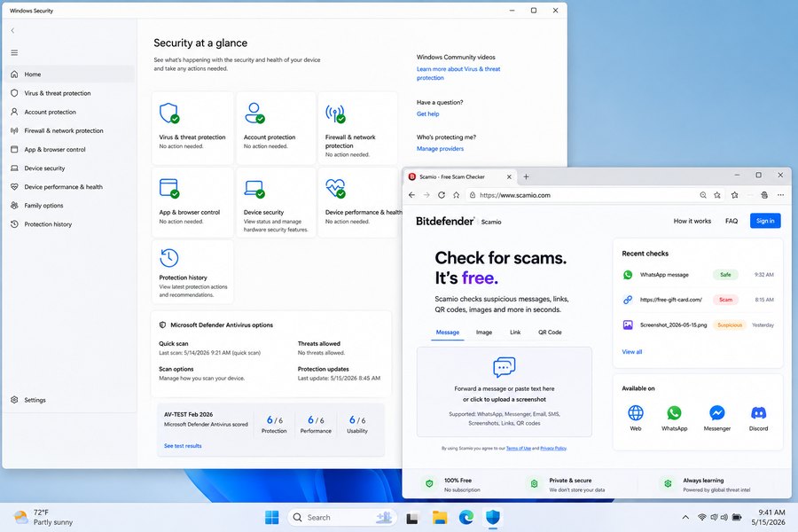Click the taskbar Search box
Screen dimensions: 798x532
click(341, 517)
